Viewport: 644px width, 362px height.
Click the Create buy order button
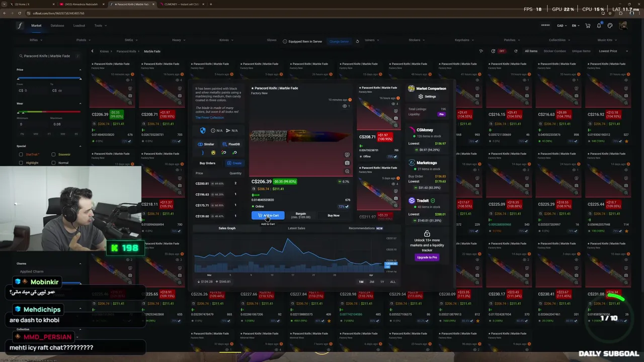(x=234, y=163)
